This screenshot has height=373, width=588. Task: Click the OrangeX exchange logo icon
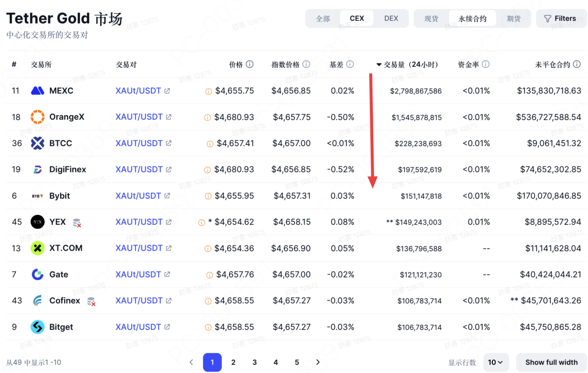(x=37, y=117)
